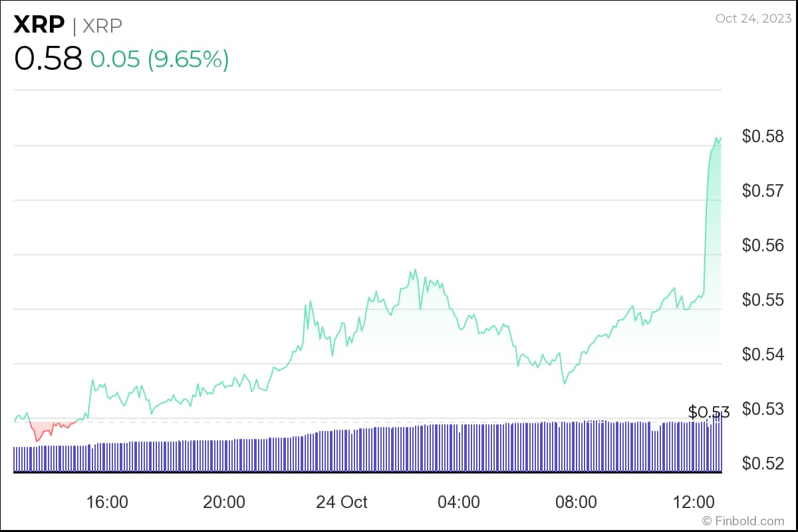Click the Finbold.com copyright text
This screenshot has width=798, height=532.
click(743, 521)
